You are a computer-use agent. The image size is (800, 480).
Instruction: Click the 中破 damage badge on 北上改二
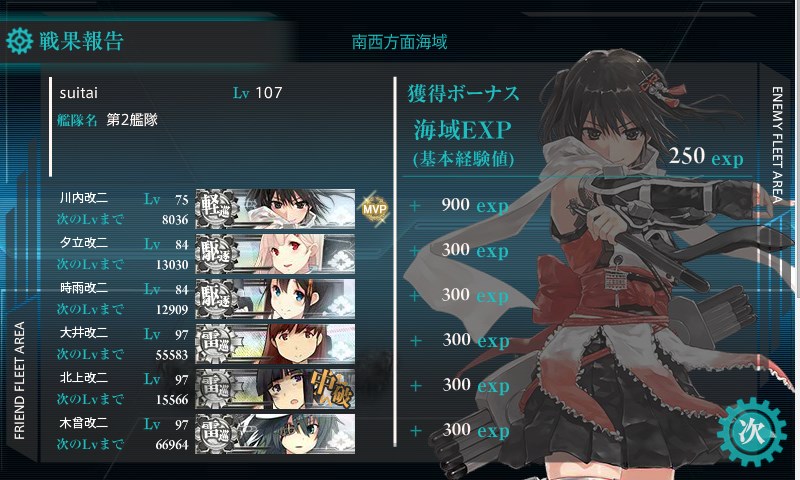coord(332,388)
